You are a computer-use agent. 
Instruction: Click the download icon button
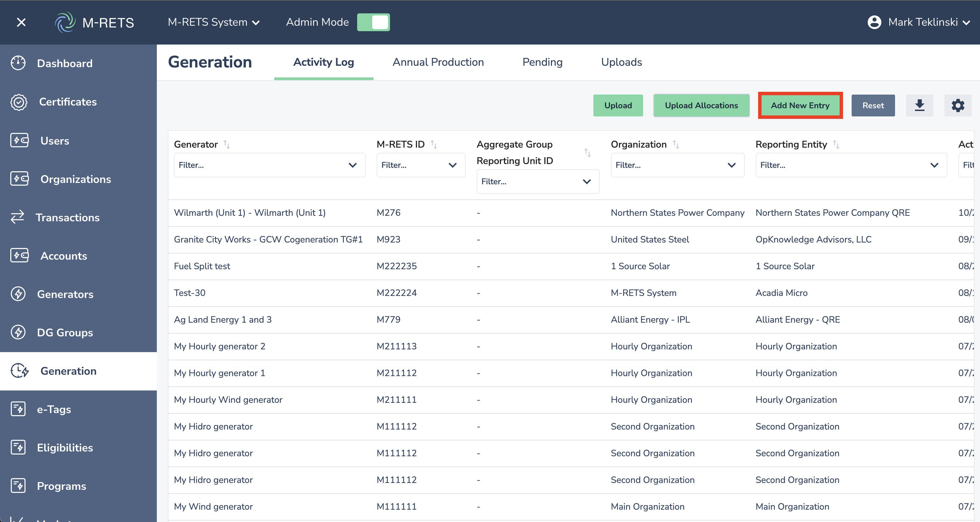coord(919,105)
